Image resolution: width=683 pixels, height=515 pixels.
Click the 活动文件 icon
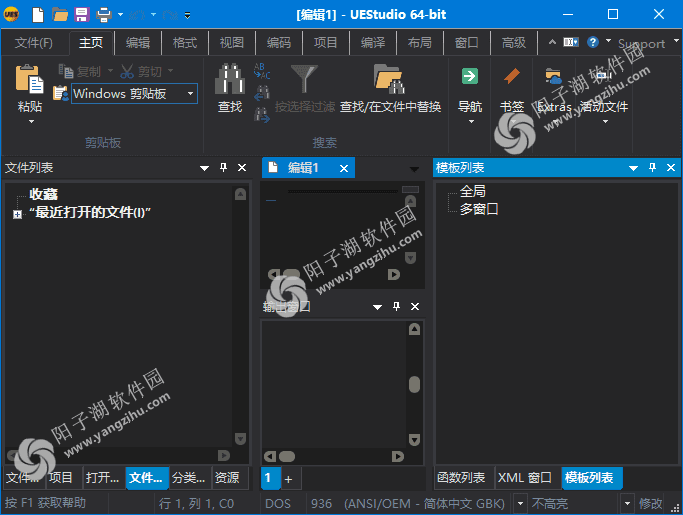click(604, 77)
